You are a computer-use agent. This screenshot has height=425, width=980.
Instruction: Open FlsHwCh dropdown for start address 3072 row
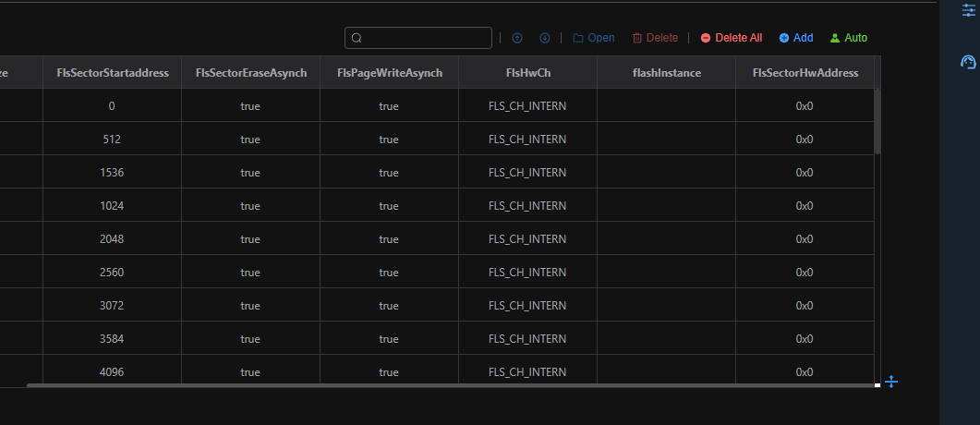click(x=527, y=306)
